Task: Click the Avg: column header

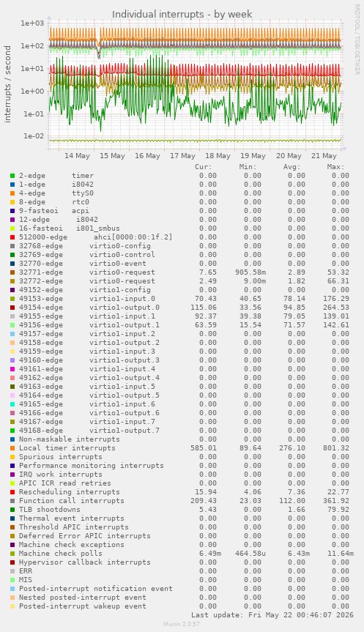Action: coord(291,167)
